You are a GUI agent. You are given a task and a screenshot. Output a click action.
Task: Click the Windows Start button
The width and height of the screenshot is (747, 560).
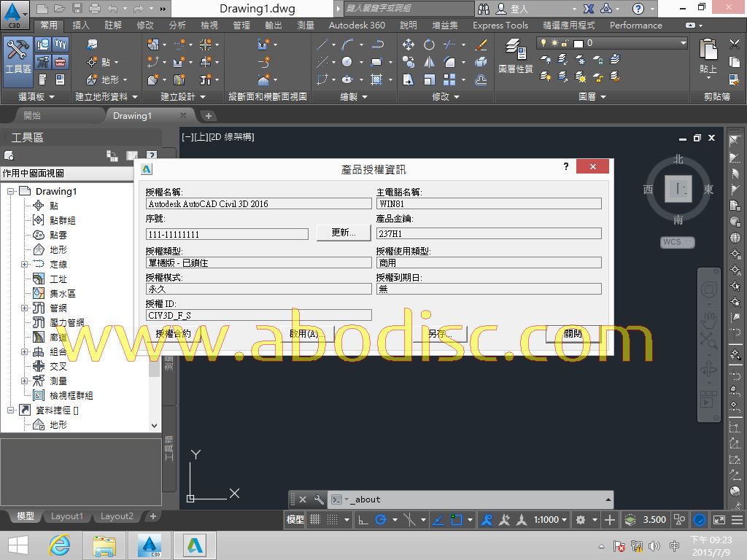(x=18, y=545)
